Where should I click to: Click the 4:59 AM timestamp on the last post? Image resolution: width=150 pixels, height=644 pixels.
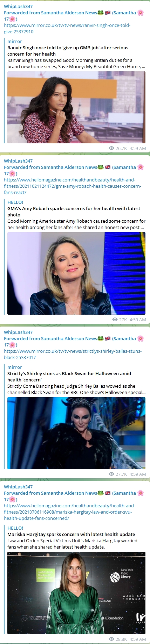[138, 639]
